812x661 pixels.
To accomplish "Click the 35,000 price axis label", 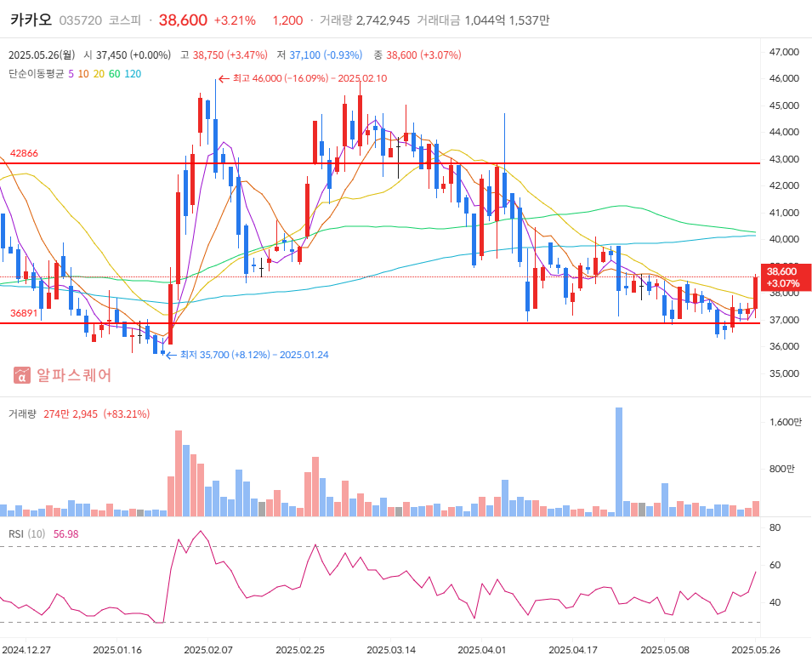I will point(784,373).
